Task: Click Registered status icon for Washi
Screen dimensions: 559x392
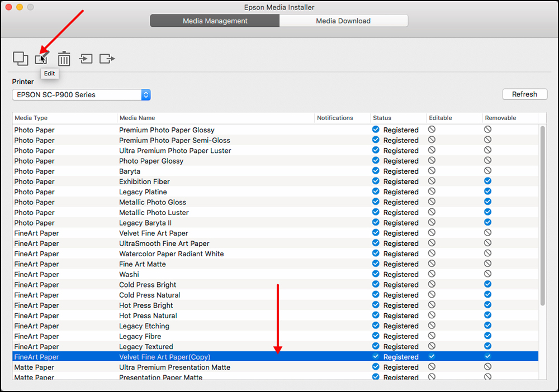Action: (376, 274)
